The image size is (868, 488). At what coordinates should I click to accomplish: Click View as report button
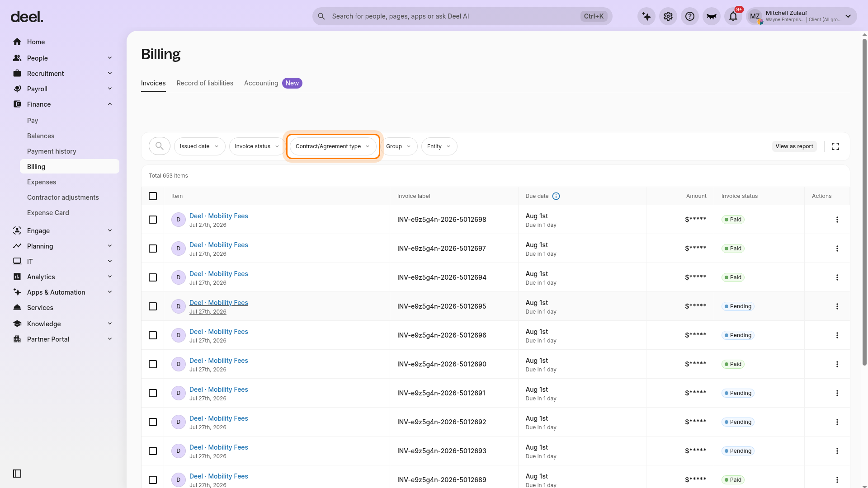coord(794,146)
